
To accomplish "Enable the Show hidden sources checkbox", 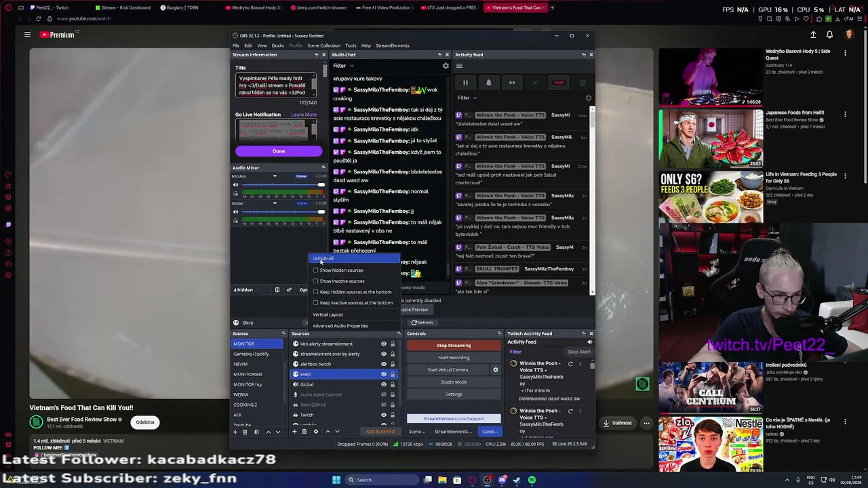I will (x=315, y=270).
